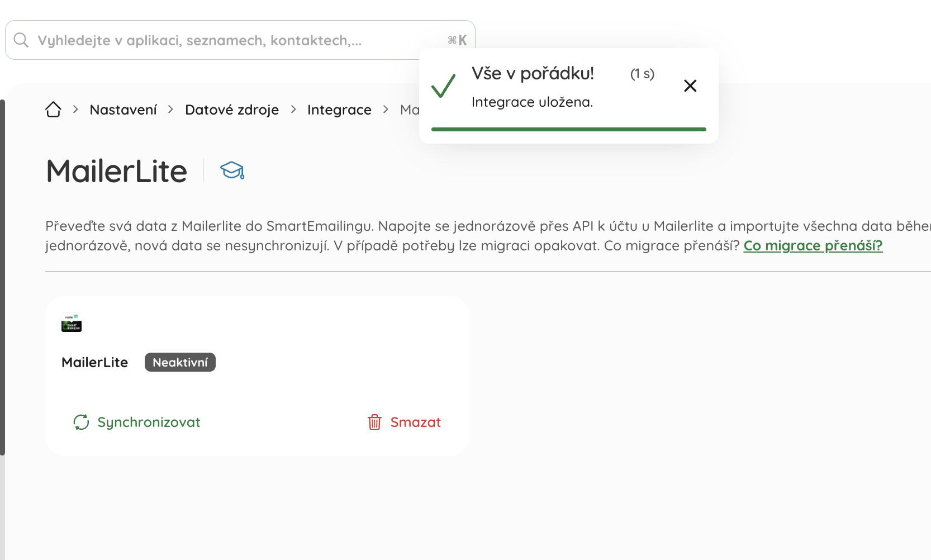This screenshot has width=931, height=560.
Task: Click the green checkmark success icon
Action: [444, 86]
